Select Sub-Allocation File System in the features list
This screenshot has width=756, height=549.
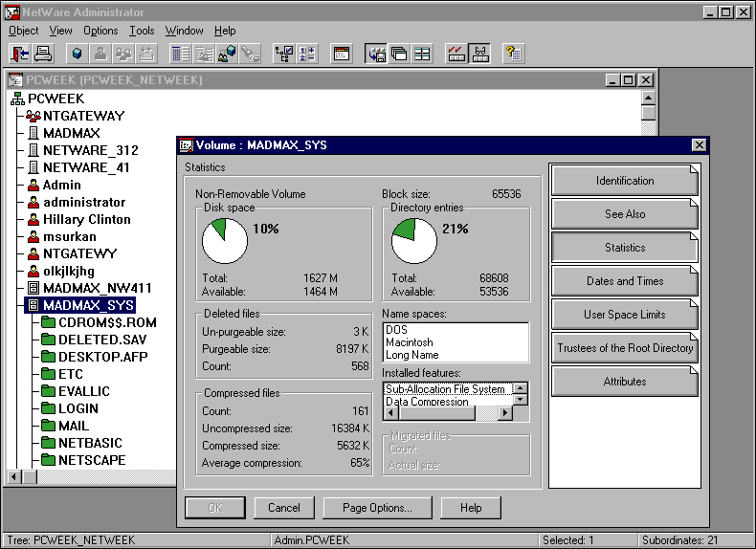click(448, 389)
